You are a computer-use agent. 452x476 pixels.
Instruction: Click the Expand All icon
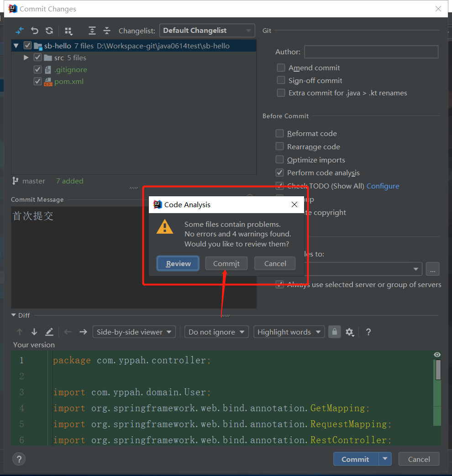coord(92,31)
